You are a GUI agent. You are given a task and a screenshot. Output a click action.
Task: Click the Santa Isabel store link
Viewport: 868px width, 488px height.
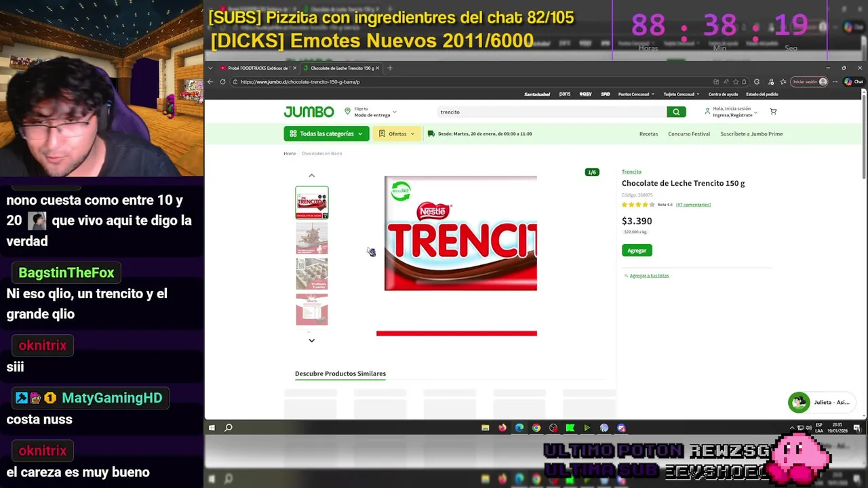pyautogui.click(x=537, y=94)
